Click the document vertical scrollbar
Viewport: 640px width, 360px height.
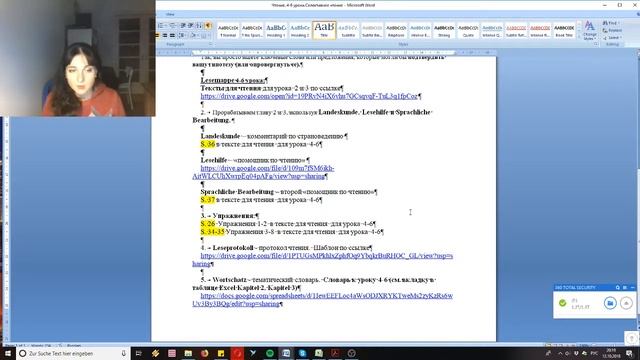638,196
